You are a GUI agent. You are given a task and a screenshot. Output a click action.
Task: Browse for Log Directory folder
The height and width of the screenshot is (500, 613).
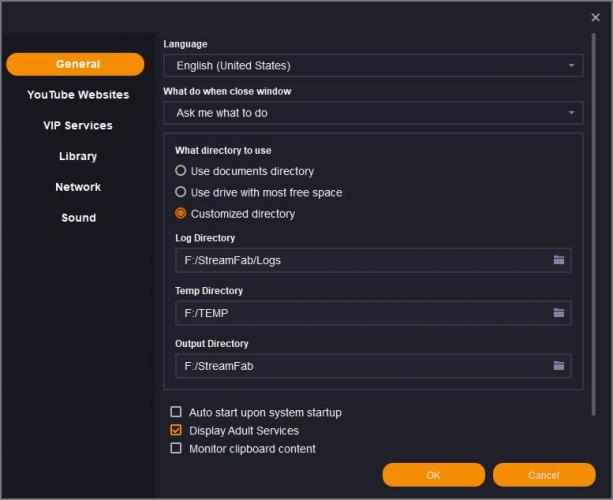point(559,260)
